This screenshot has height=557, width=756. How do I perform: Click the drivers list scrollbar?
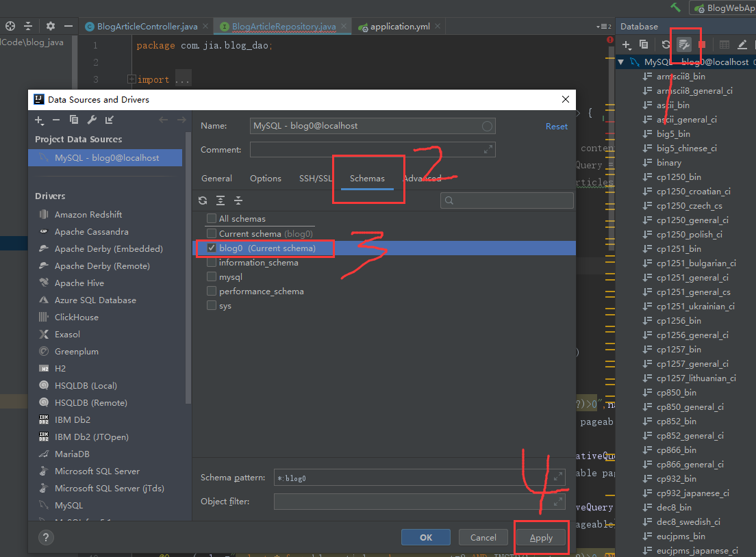click(x=188, y=270)
